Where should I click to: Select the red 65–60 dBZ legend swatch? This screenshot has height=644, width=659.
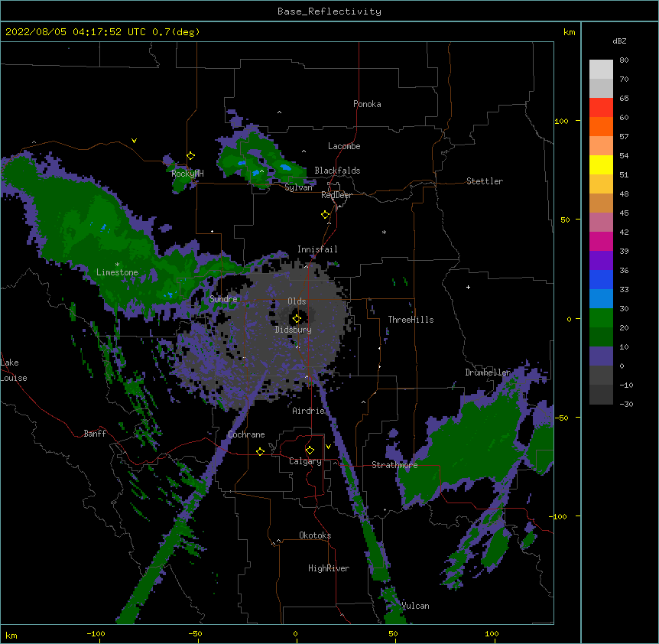601,108
